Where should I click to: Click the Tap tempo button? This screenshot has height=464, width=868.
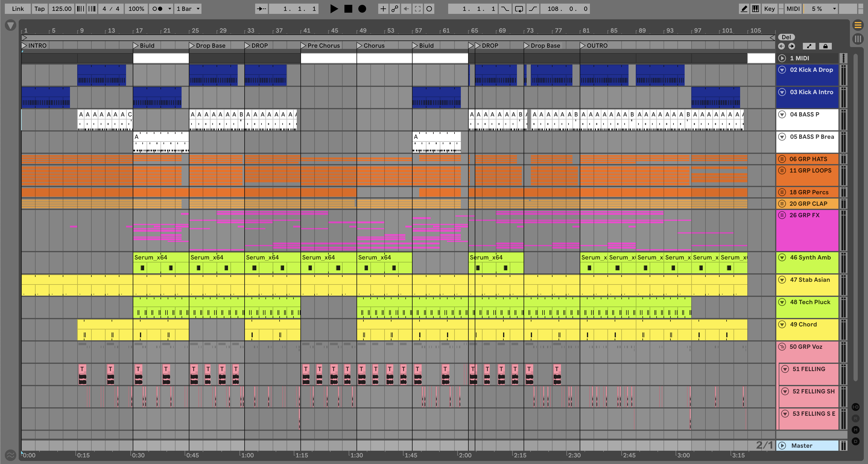[40, 9]
